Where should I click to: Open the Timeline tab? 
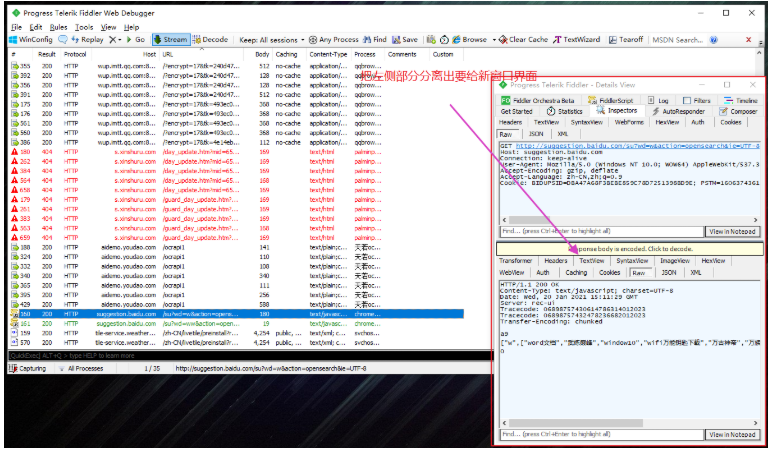click(x=741, y=100)
